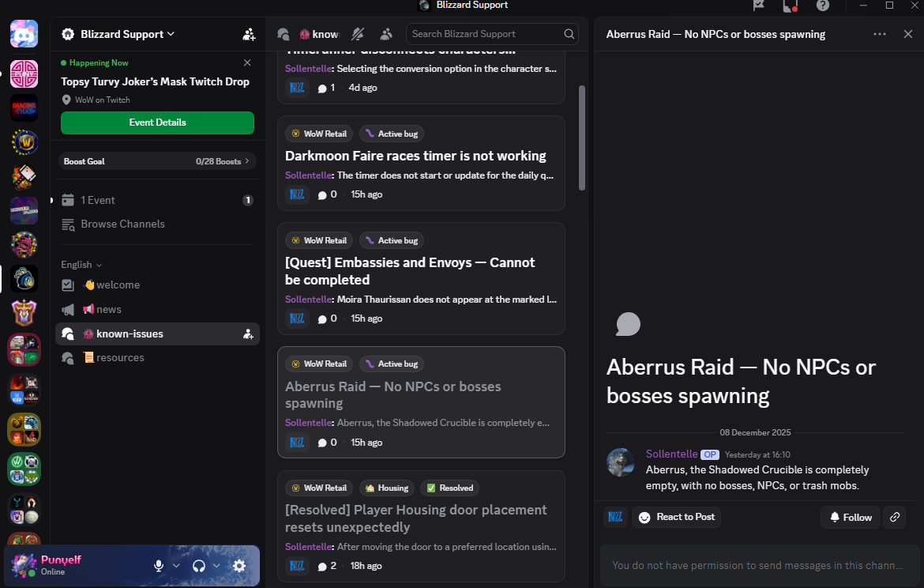
Task: Toggle headphones deafen in user panel
Action: (199, 566)
